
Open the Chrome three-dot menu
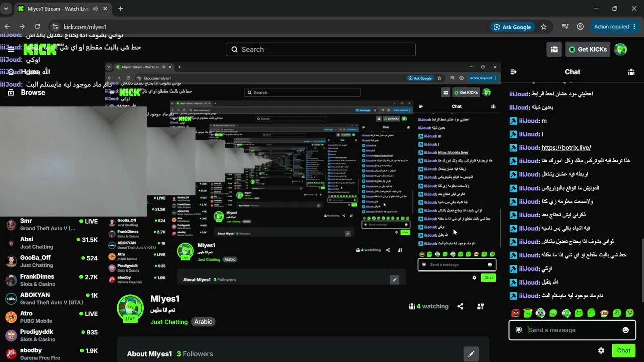tap(635, 27)
